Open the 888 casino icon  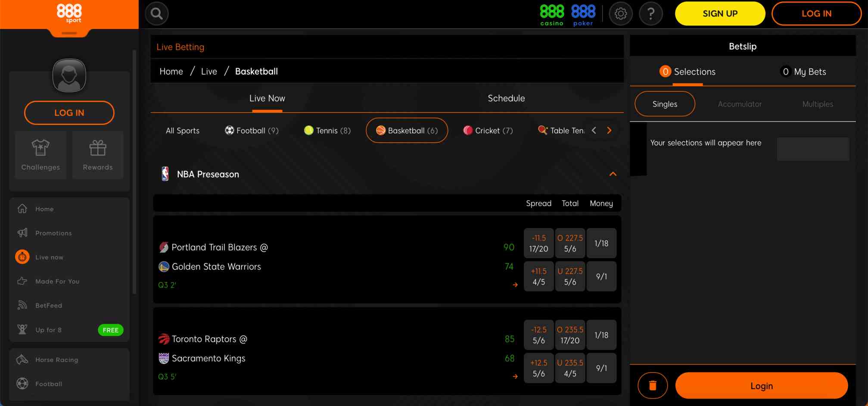click(551, 13)
